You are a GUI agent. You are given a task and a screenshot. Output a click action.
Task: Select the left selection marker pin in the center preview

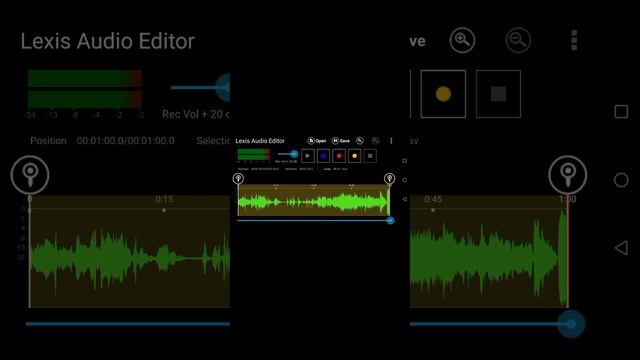238,178
